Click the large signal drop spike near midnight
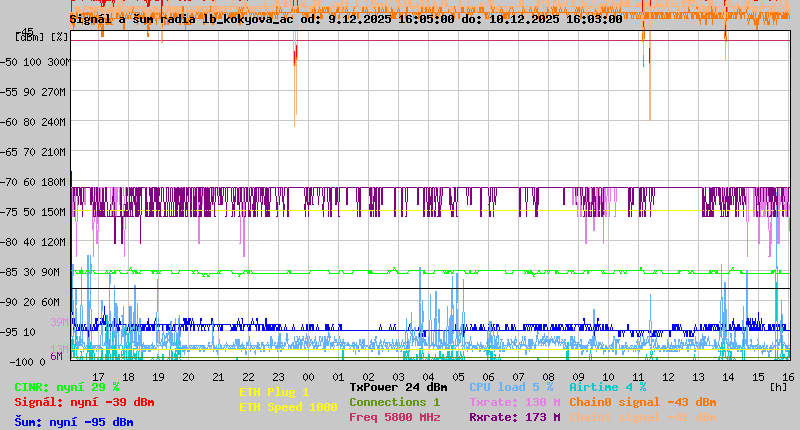 (295, 85)
